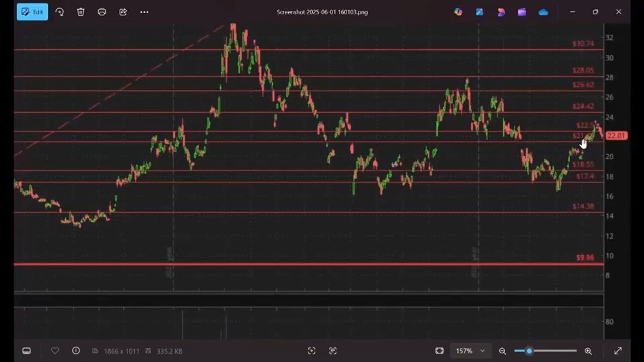Delete the screenshot with the trash icon
The height and width of the screenshot is (362, 644).
click(x=80, y=12)
